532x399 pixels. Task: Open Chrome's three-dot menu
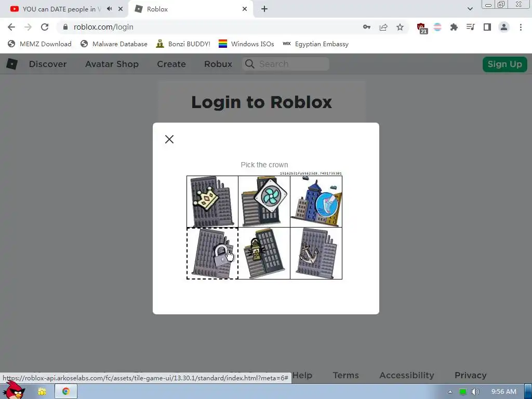click(521, 27)
